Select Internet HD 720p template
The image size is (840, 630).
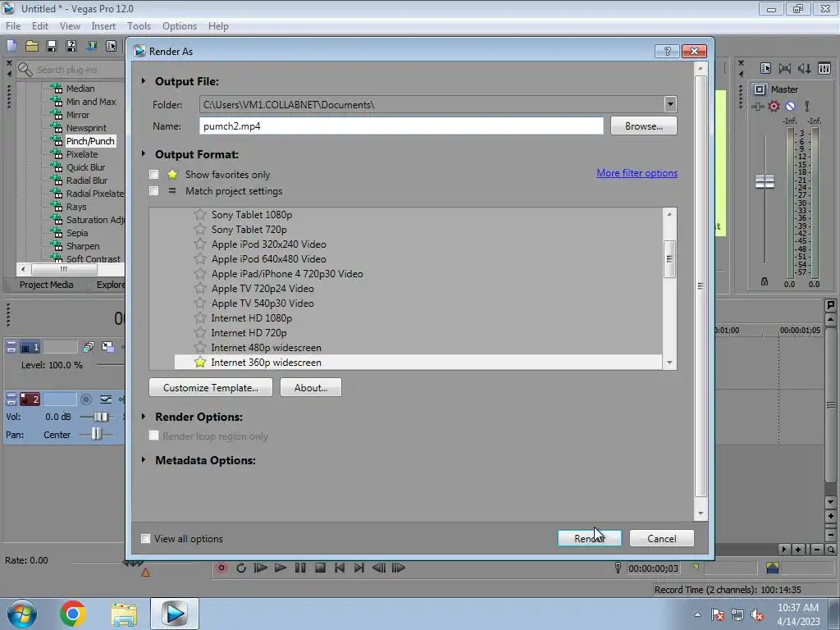tap(249, 333)
